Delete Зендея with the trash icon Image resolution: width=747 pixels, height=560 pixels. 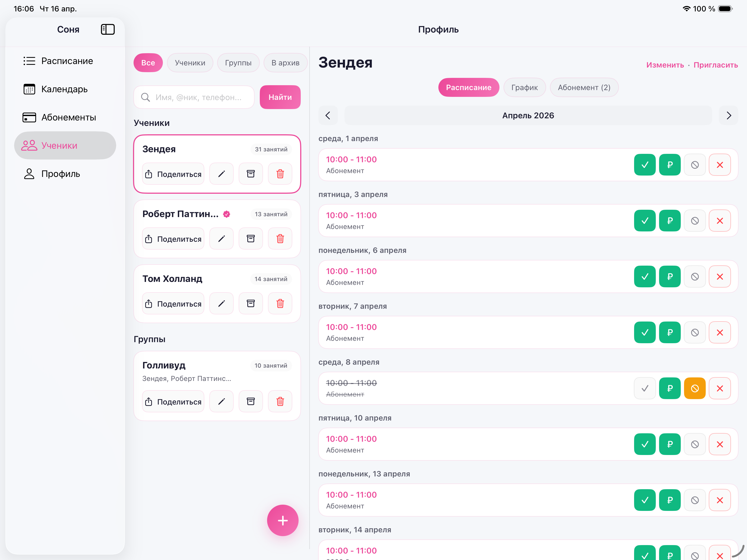point(280,174)
